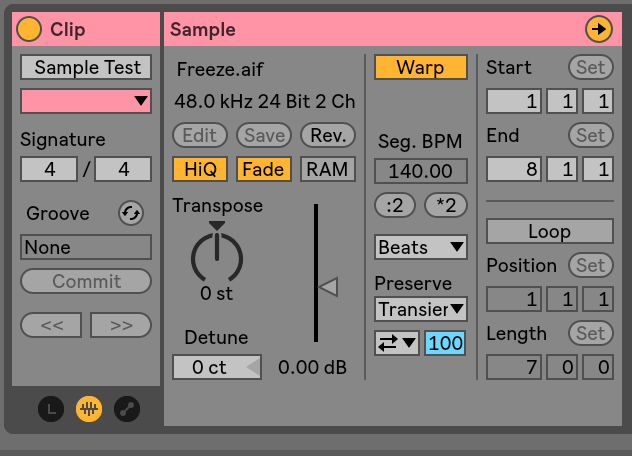Viewport: 632px width, 456px height.
Task: Nudge clip backward with << button
Action: coord(51,325)
